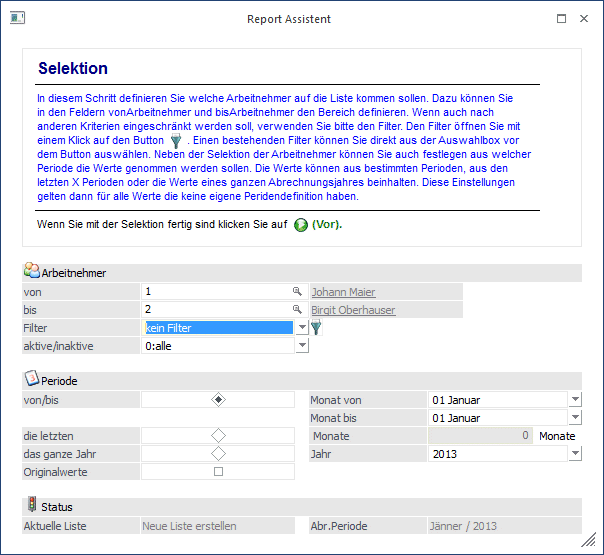Click the search magnifier in the 'bis' field
The image size is (604, 555).
296,310
